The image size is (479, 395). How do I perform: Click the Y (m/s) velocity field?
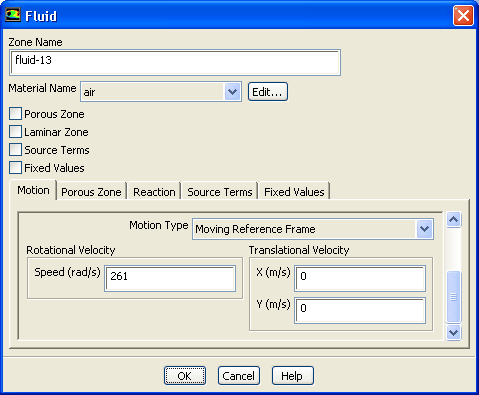coord(360,310)
